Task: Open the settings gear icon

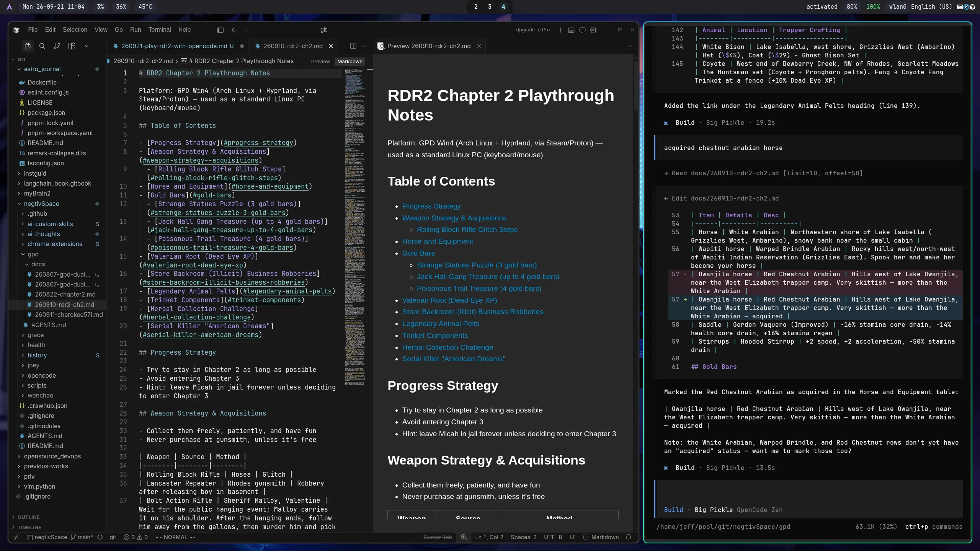Action: (593, 30)
